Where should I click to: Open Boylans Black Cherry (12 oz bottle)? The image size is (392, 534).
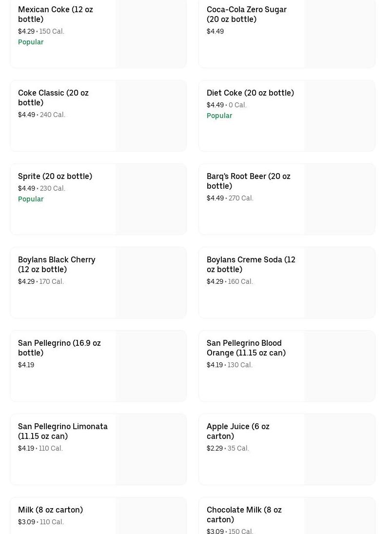click(x=57, y=264)
